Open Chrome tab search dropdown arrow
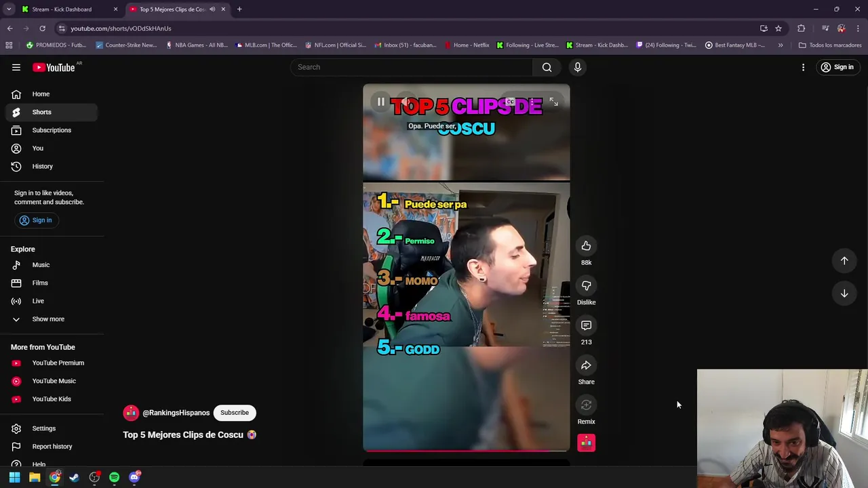This screenshot has width=868, height=488. (x=9, y=9)
